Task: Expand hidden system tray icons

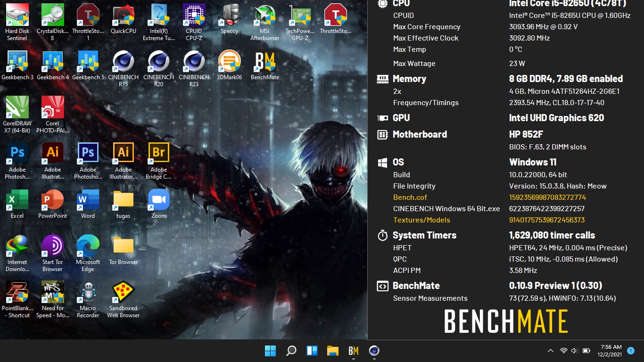Action: [550, 351]
